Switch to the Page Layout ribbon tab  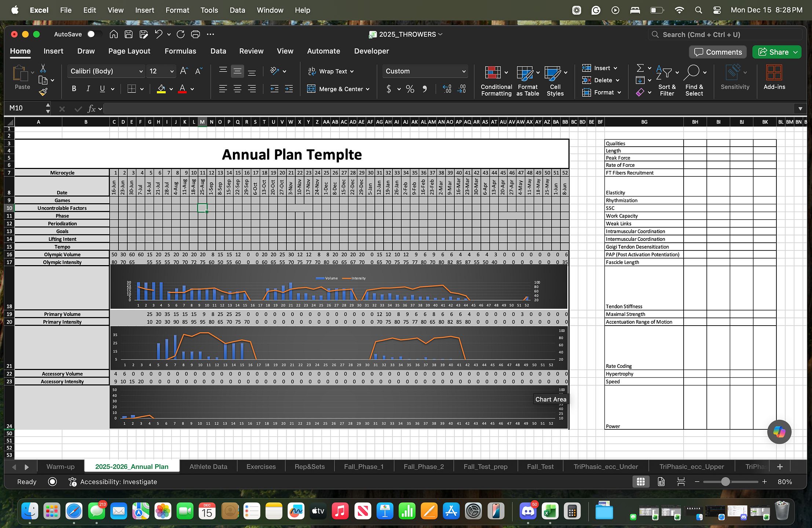129,51
